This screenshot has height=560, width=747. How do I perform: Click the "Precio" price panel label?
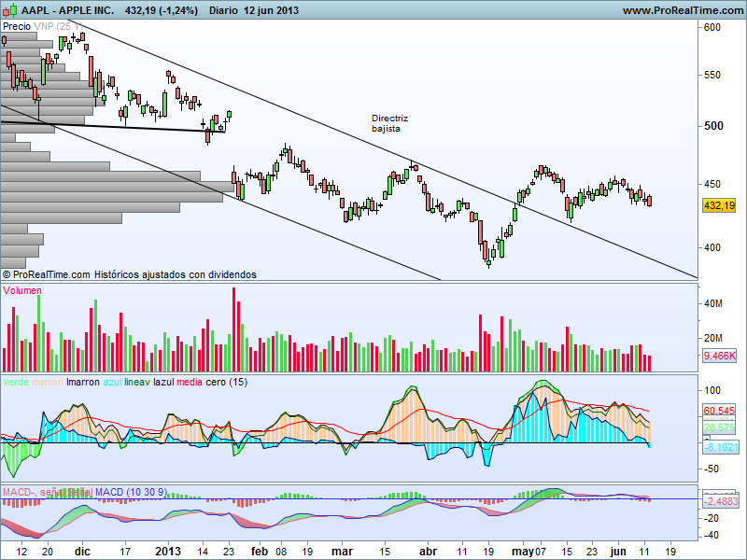click(17, 26)
